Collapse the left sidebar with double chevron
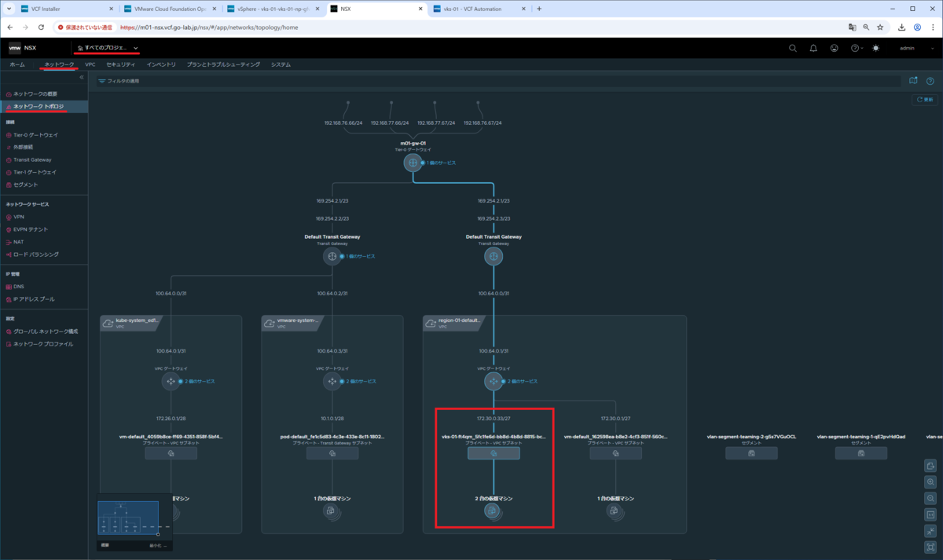 (x=82, y=77)
